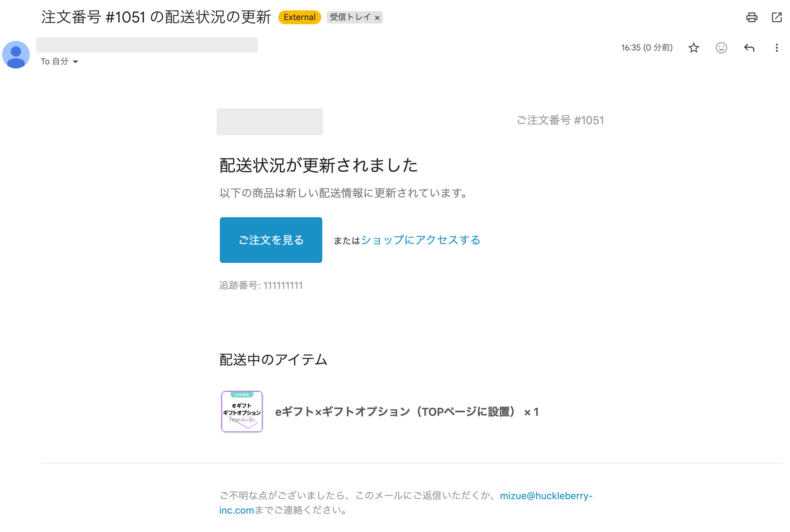Click the sender avatar icon
Screen dimensions: 790x532
(16, 55)
